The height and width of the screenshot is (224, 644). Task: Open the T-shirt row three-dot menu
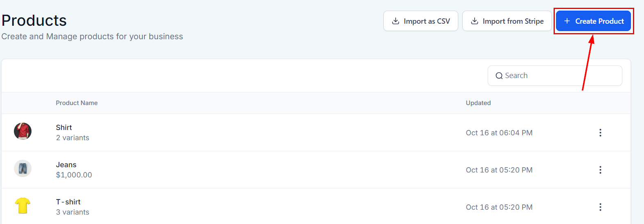600,207
